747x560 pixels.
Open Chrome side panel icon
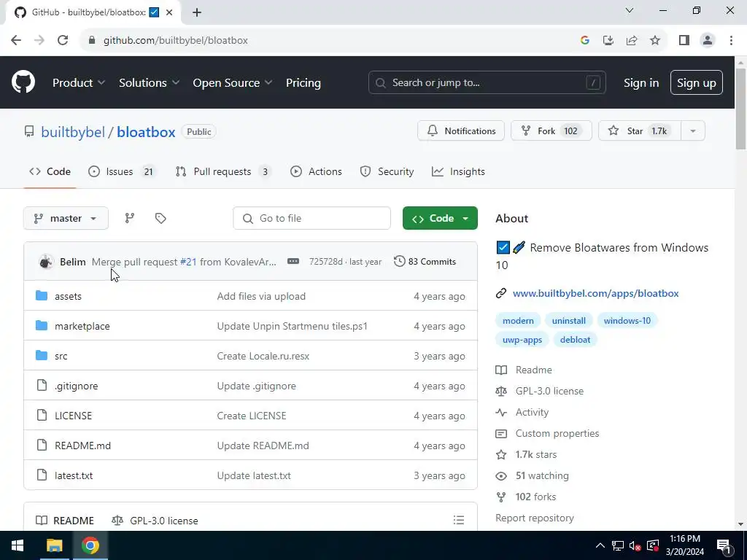coord(684,40)
